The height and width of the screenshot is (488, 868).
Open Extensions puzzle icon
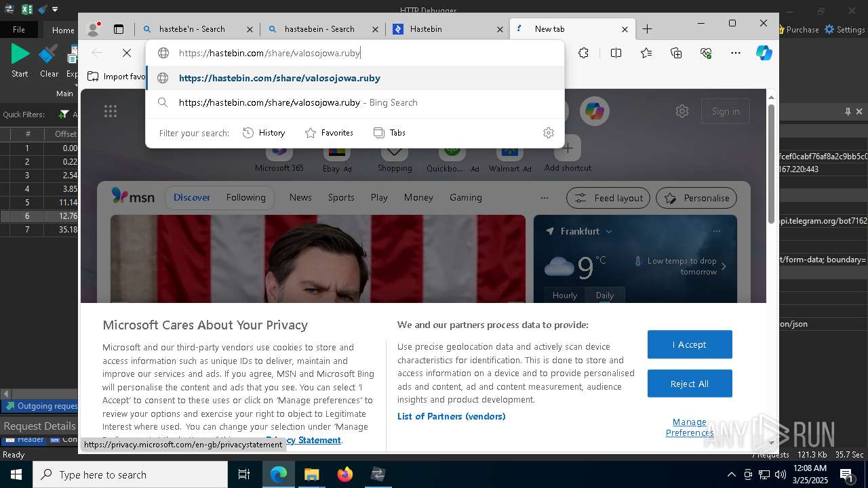[x=583, y=53]
